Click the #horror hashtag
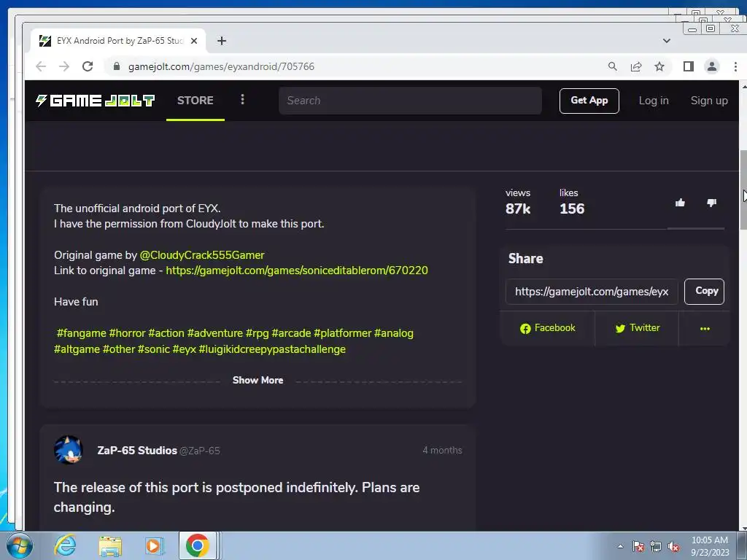Image resolution: width=747 pixels, height=560 pixels. 127,332
